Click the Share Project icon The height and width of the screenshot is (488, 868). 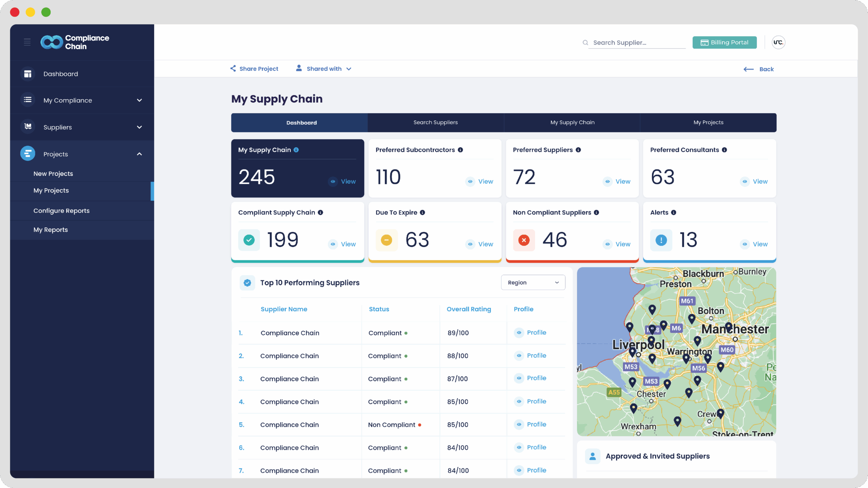tap(233, 68)
